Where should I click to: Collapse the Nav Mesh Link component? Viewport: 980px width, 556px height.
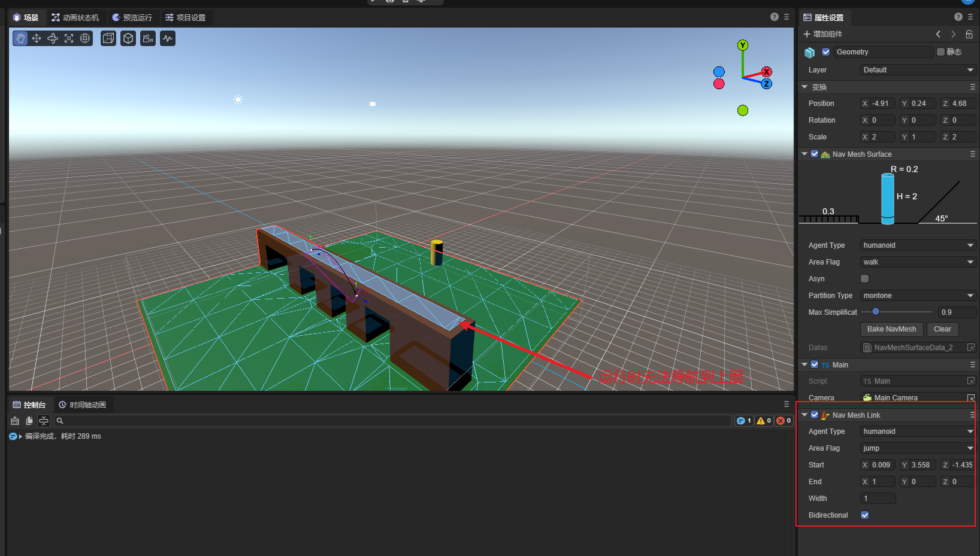tap(804, 415)
